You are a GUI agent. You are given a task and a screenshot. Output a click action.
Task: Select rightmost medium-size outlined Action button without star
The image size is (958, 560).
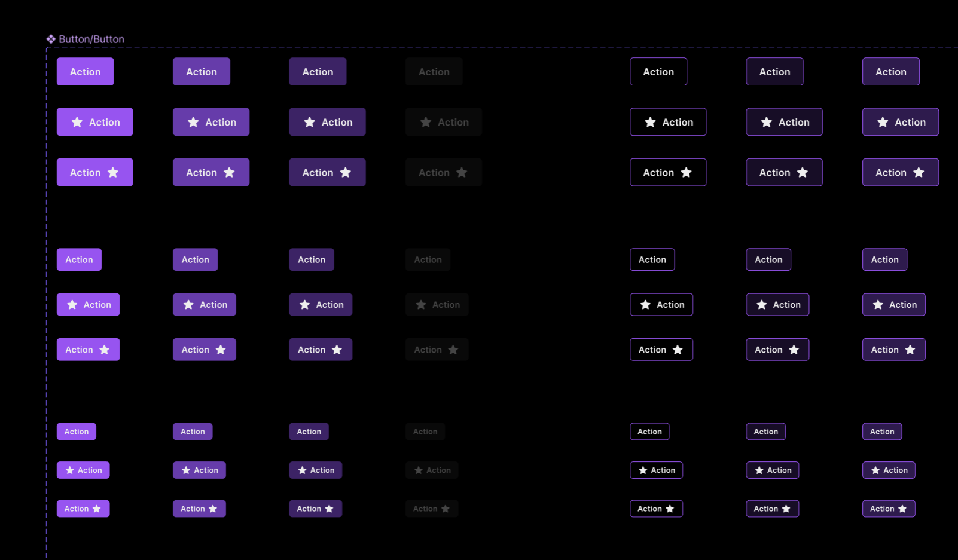pos(884,260)
